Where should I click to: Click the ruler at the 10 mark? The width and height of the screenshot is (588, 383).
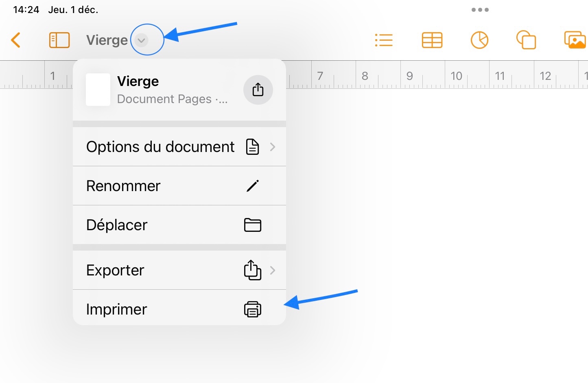click(456, 76)
